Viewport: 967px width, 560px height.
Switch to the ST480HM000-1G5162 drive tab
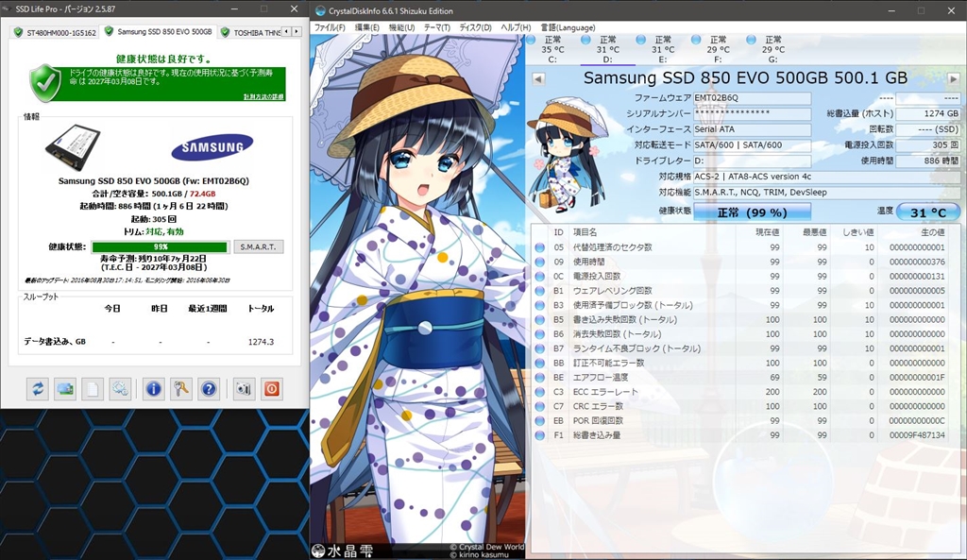click(x=54, y=32)
